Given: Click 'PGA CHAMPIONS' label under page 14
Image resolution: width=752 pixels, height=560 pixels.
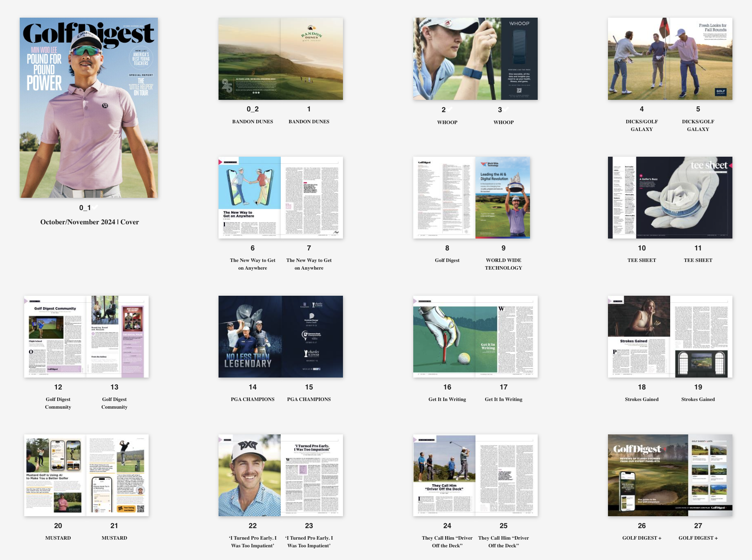Looking at the screenshot, I should (253, 399).
